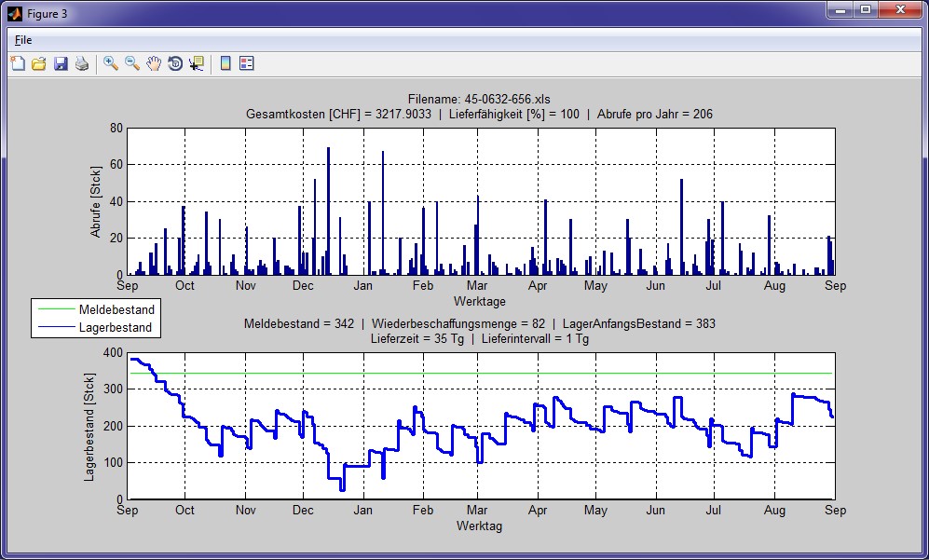Print Figure 3

coord(82,63)
